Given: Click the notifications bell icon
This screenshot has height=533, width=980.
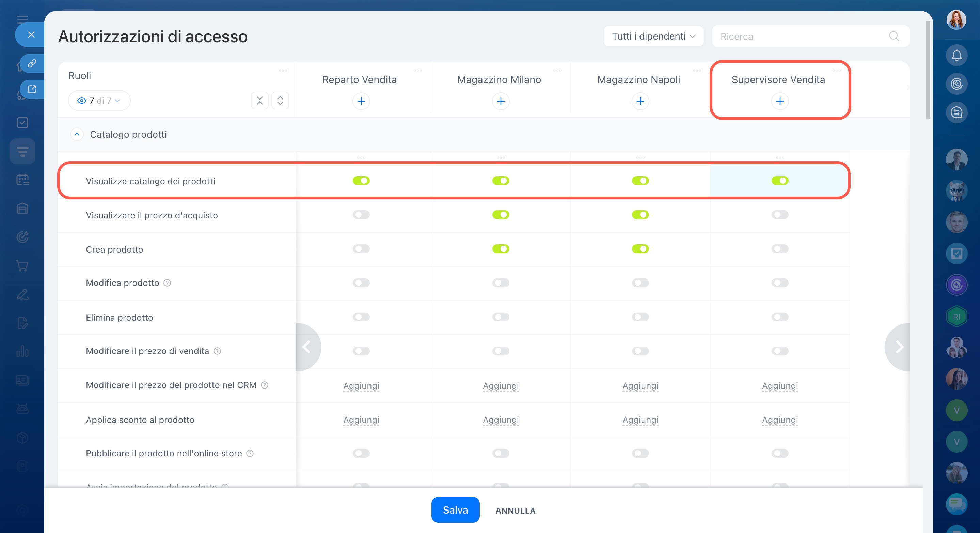Looking at the screenshot, I should coord(957,56).
